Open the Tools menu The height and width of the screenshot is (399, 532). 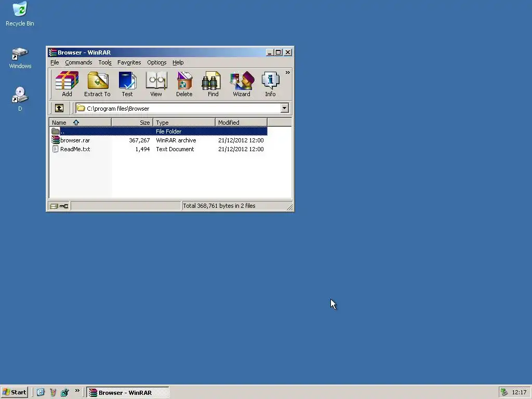tap(105, 62)
